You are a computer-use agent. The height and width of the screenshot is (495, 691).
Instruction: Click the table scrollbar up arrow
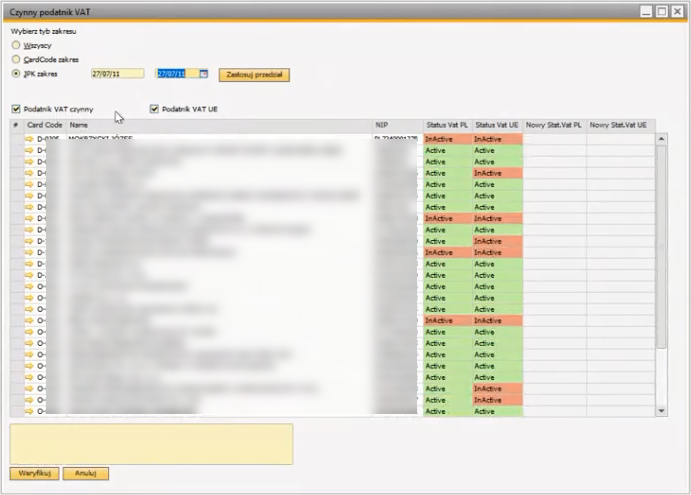tap(661, 139)
